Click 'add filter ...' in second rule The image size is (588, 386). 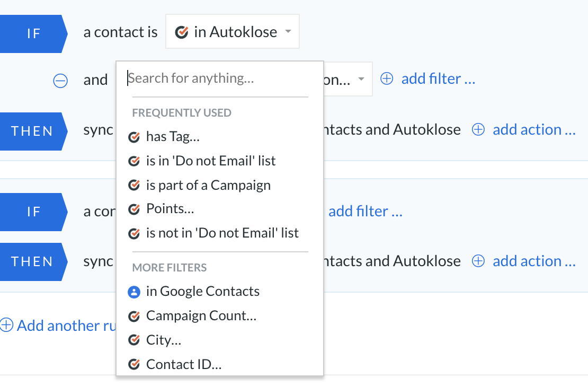pos(366,212)
